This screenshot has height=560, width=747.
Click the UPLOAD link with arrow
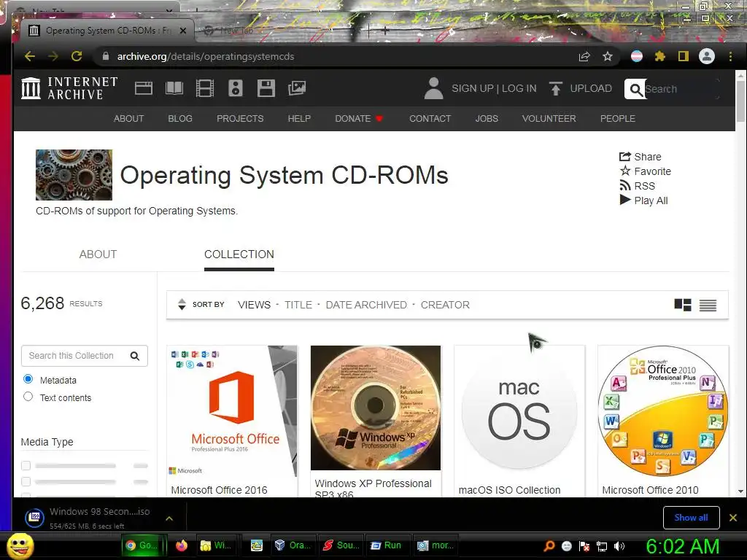(x=580, y=88)
